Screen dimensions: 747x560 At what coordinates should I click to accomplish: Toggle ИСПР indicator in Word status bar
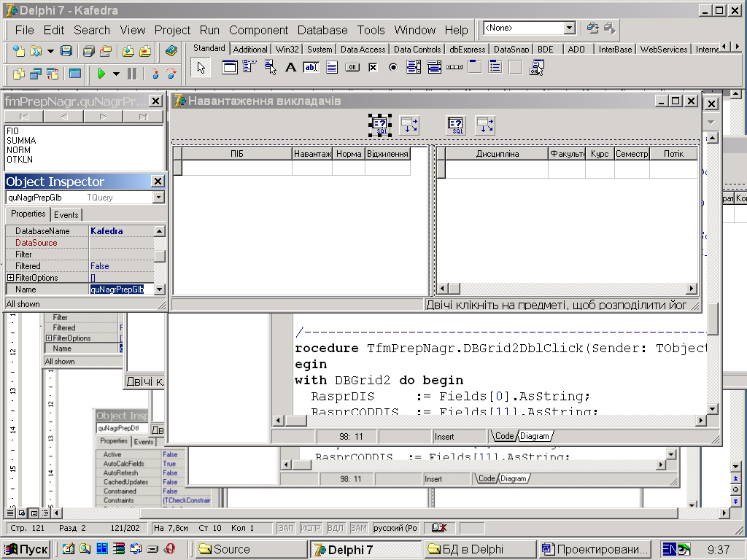[311, 528]
